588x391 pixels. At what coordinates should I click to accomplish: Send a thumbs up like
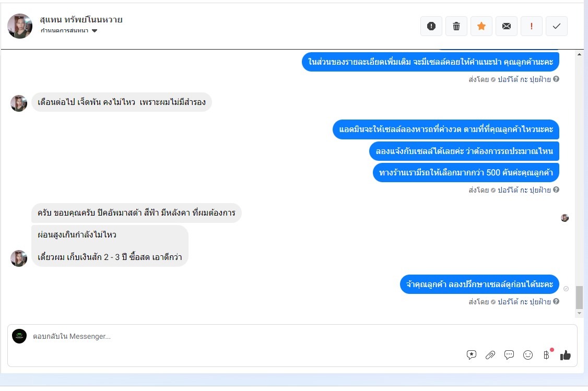[565, 355]
